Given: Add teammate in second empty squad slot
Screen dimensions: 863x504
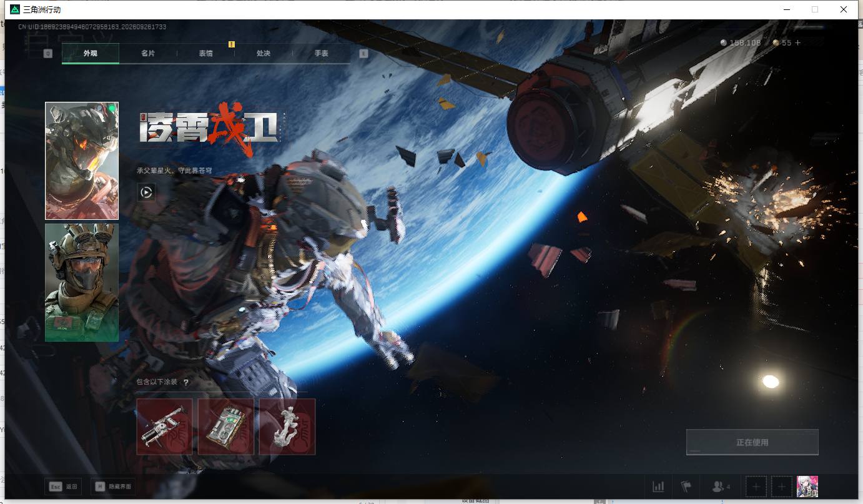Looking at the screenshot, I should point(781,487).
